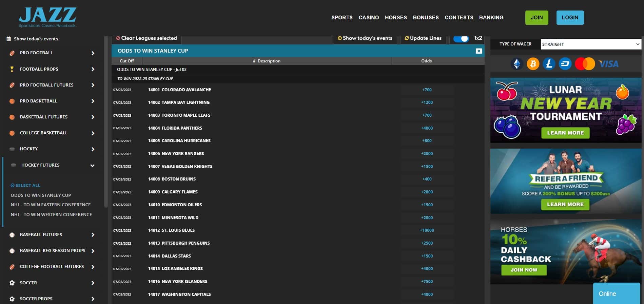Image resolution: width=644 pixels, height=304 pixels.
Task: Open the Contests menu
Action: [459, 18]
